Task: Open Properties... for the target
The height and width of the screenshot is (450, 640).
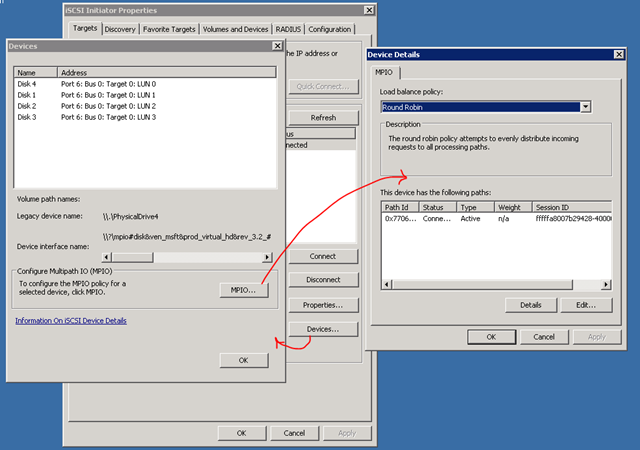Action: click(323, 305)
